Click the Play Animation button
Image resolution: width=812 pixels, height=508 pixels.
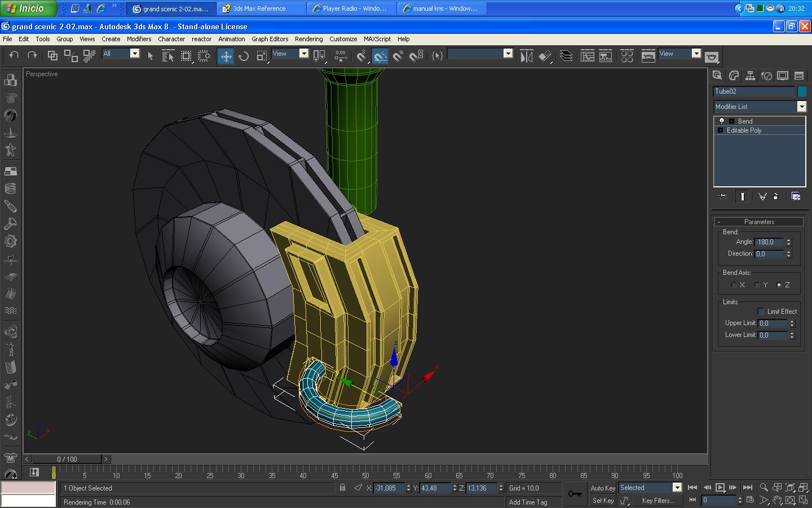[x=720, y=488]
